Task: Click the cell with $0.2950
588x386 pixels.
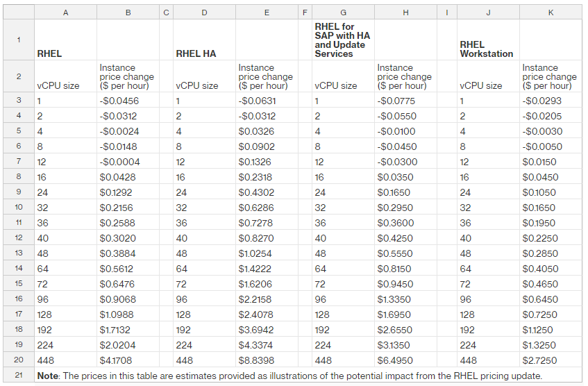Action: [405, 208]
